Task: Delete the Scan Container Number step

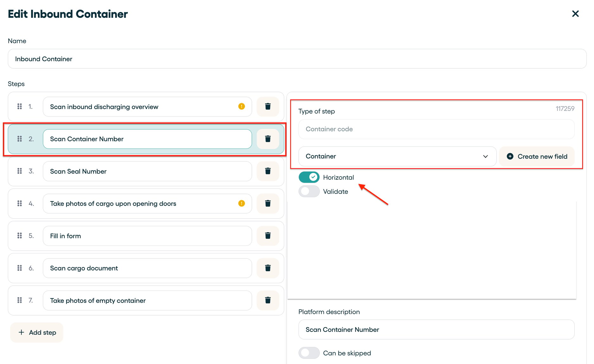Action: point(268,139)
